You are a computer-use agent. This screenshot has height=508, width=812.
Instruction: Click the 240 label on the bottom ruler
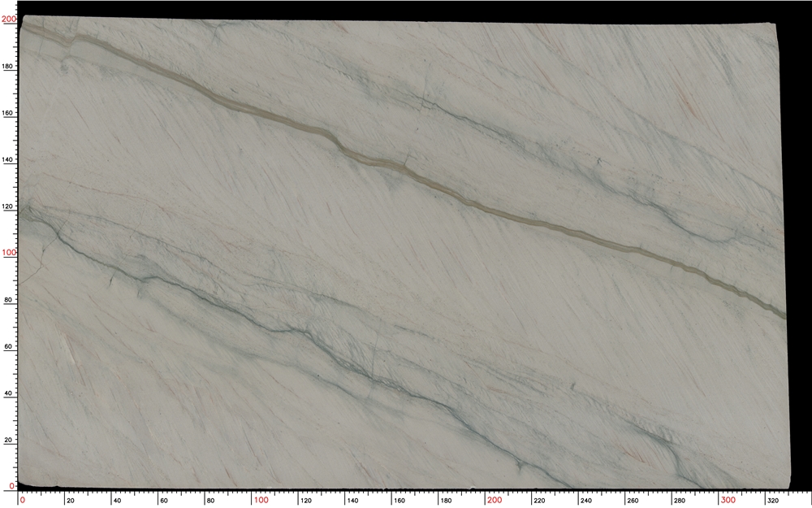[x=585, y=501]
